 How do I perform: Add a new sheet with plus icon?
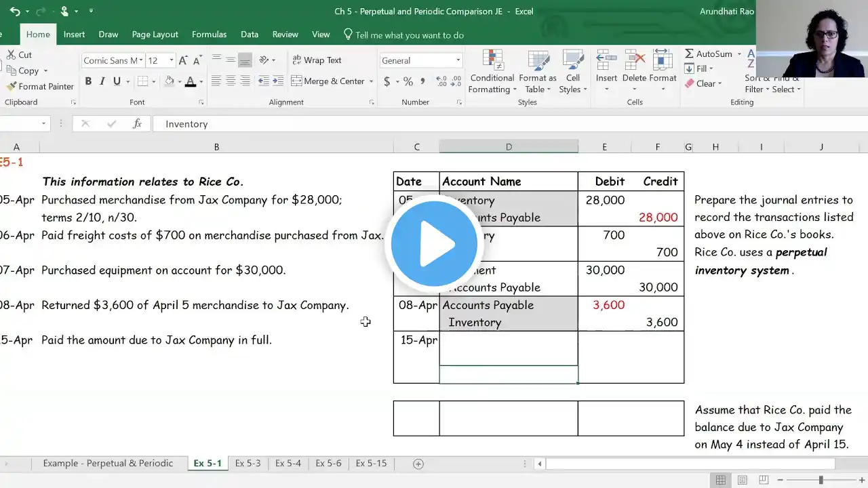(x=418, y=464)
